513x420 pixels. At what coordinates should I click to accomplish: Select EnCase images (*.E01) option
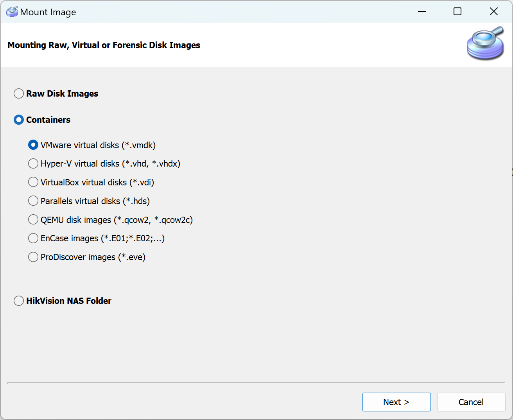[x=33, y=238]
